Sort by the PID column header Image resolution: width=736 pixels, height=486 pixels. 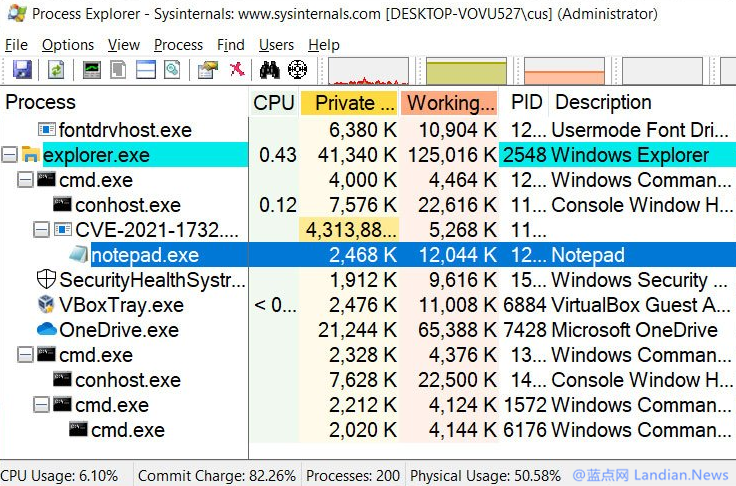(525, 103)
